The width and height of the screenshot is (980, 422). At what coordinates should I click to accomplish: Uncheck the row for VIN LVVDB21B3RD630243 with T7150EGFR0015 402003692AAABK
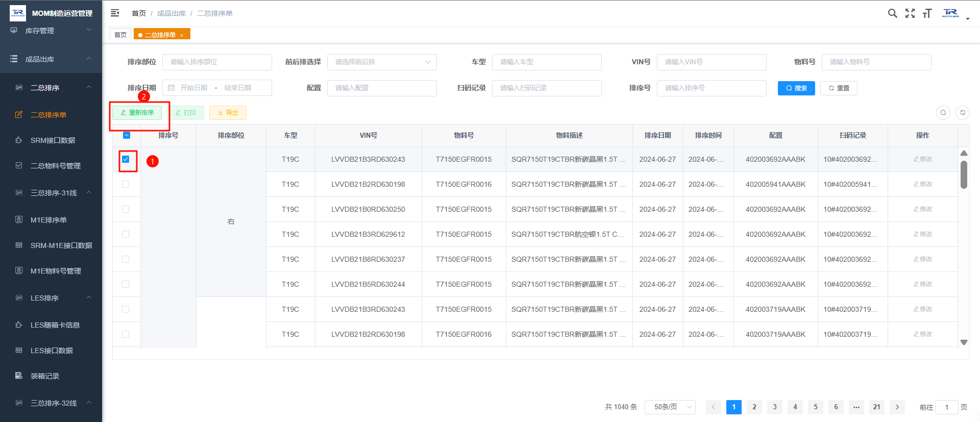(126, 159)
